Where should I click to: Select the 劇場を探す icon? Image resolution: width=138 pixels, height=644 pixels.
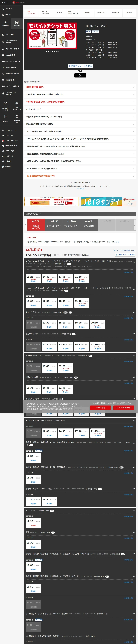(x=5, y=24)
